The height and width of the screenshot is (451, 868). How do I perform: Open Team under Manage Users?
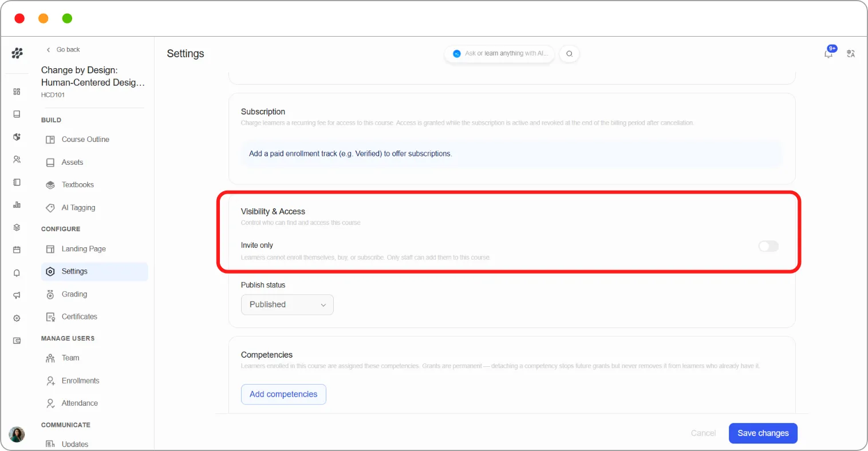pos(94,358)
